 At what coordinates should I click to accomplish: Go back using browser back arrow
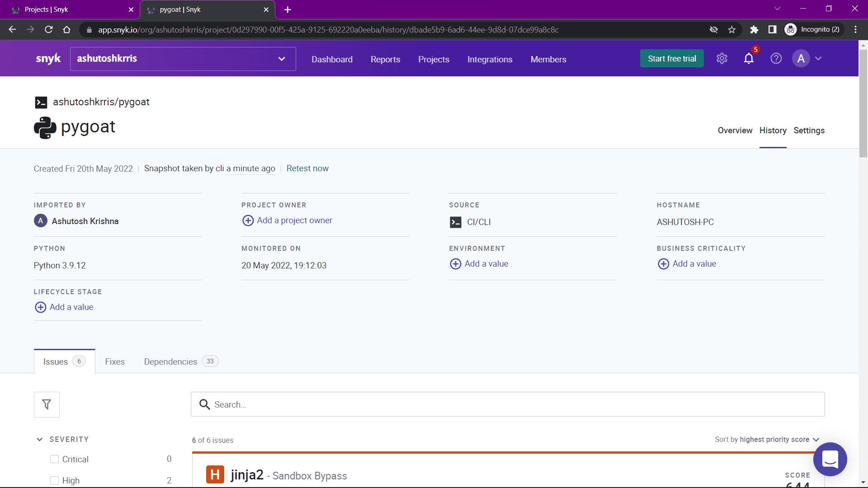point(13,30)
